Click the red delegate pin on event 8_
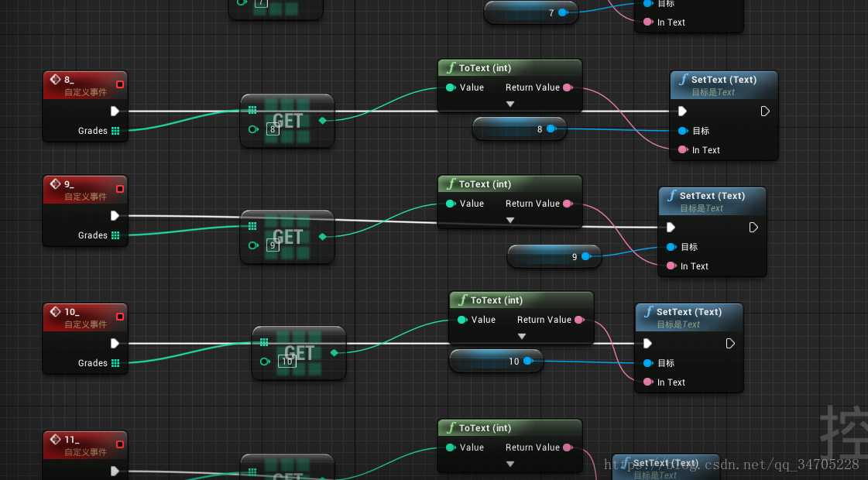The image size is (868, 480). (x=119, y=84)
